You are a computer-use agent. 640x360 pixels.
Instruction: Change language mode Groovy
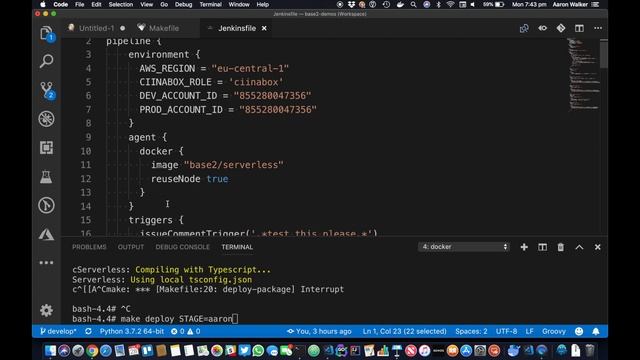click(x=554, y=331)
